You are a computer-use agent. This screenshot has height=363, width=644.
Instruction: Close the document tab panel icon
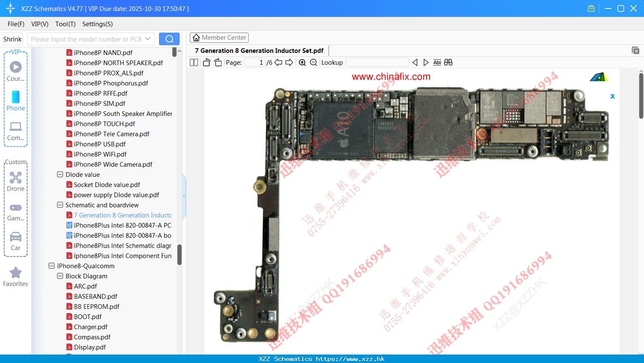pyautogui.click(x=636, y=50)
